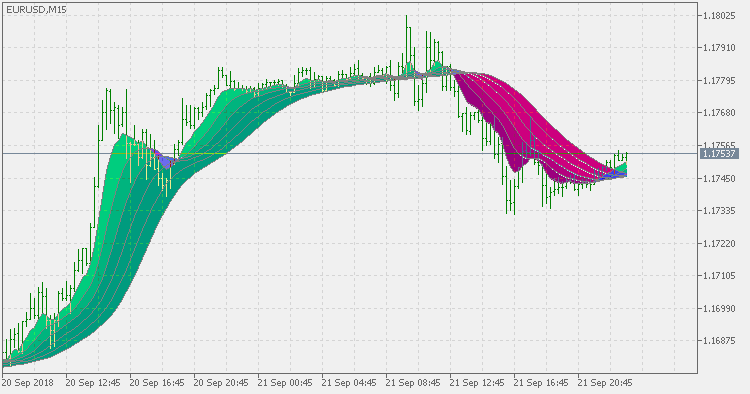The width and height of the screenshot is (750, 394).
Task: Select the current price label 1.17537
Action: tap(719, 153)
